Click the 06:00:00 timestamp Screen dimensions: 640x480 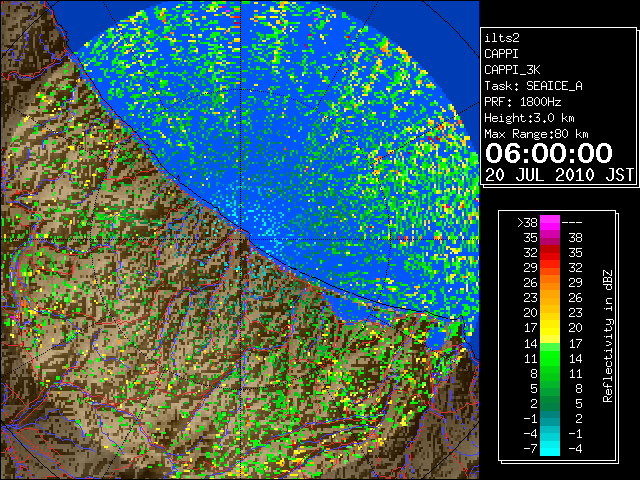pos(549,153)
